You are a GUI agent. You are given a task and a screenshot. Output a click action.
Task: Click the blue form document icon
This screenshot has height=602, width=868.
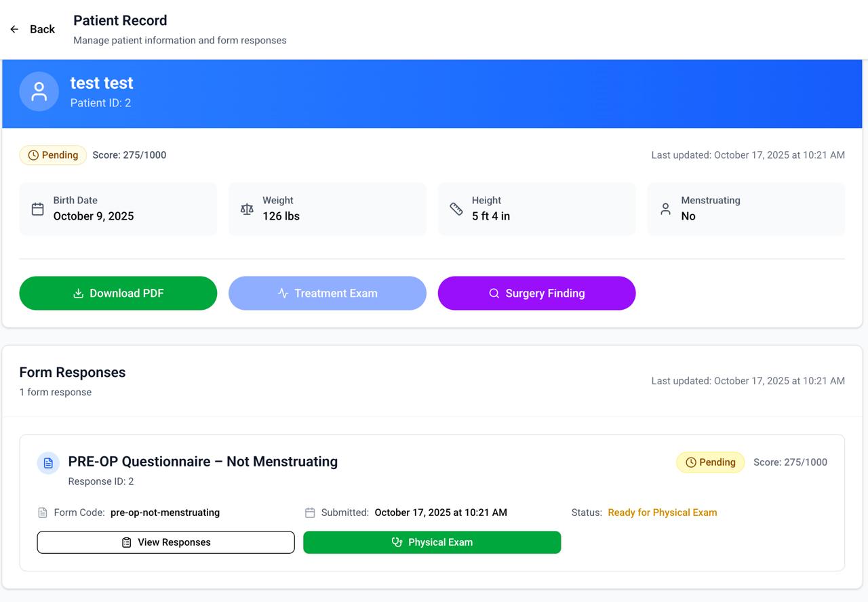coord(48,463)
